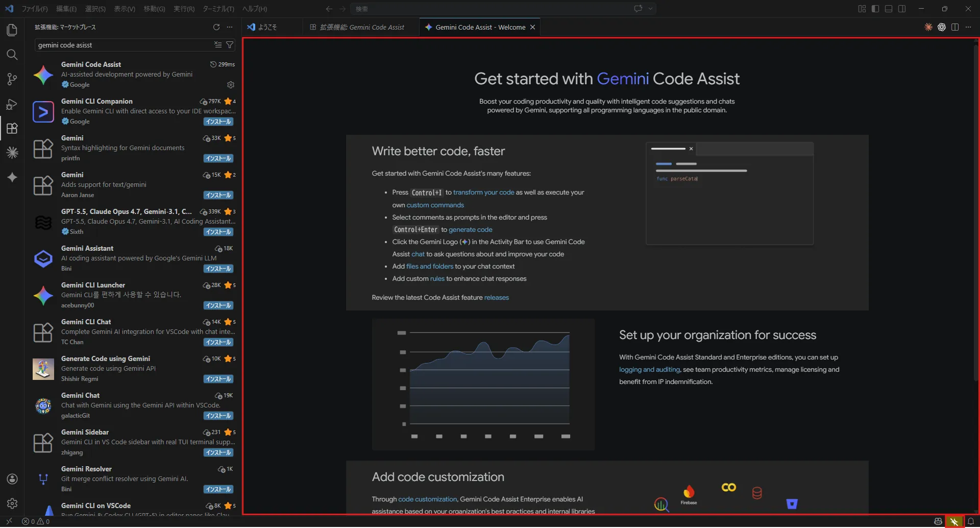Install the Gemini CLI Launcher extension
Screen dimensions: 980x528
click(218, 305)
